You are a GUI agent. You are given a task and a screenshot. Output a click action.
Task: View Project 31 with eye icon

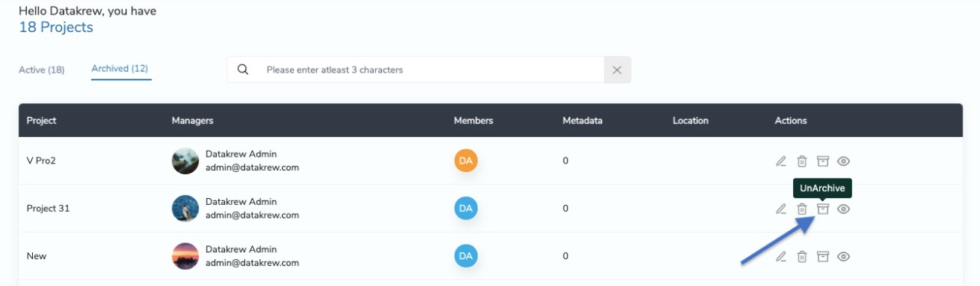(844, 209)
